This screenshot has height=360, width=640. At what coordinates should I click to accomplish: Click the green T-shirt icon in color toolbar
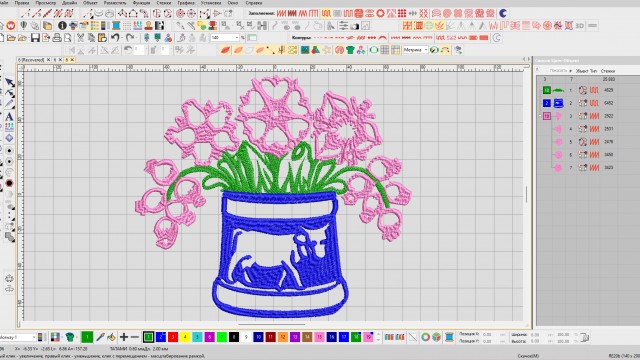click(x=70, y=337)
